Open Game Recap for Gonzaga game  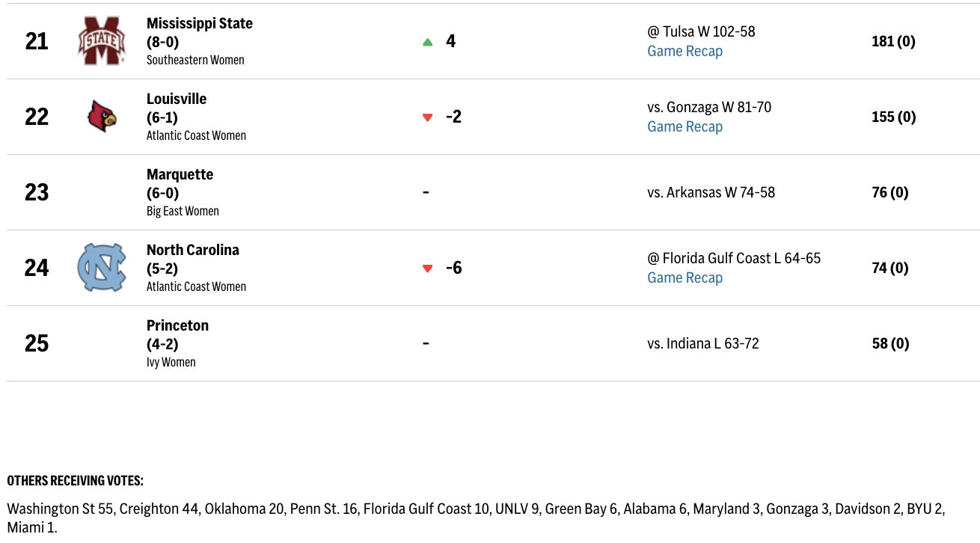coord(685,127)
